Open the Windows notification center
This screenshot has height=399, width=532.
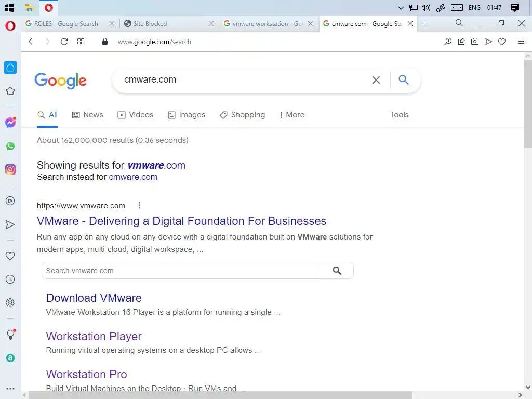[x=515, y=7]
